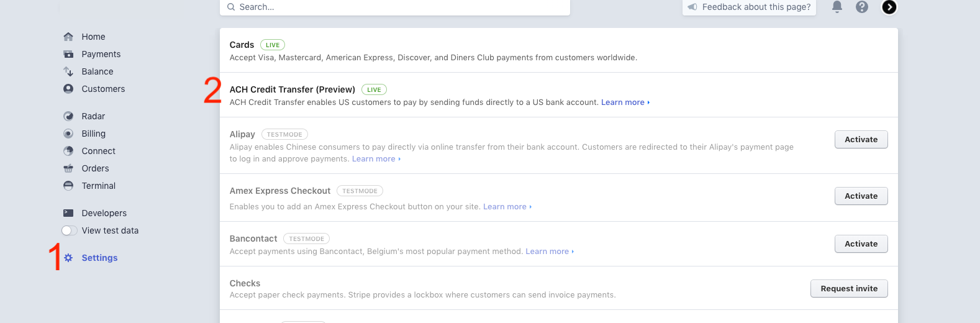The height and width of the screenshot is (323, 980).
Task: Go to Balance section
Action: coord(98,71)
